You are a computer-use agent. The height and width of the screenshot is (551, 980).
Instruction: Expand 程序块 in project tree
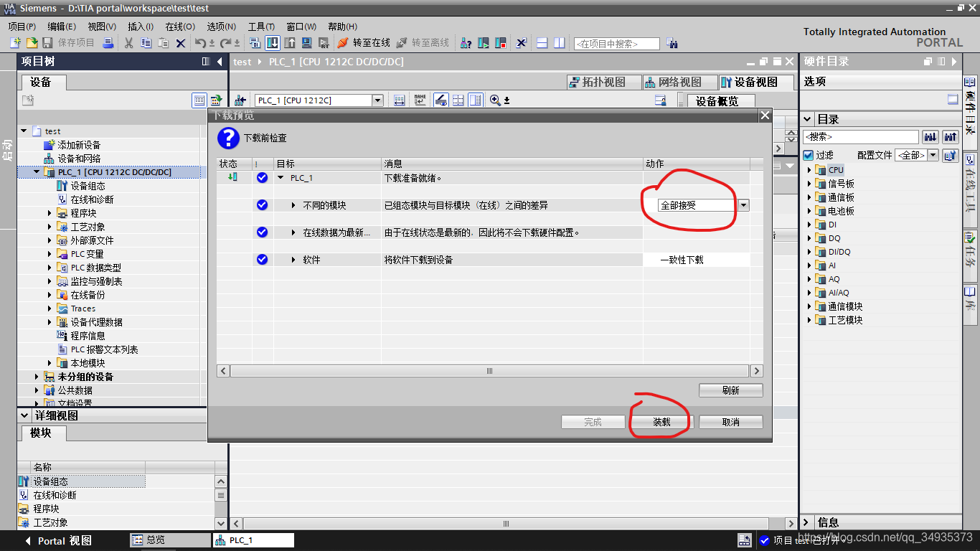pos(50,213)
